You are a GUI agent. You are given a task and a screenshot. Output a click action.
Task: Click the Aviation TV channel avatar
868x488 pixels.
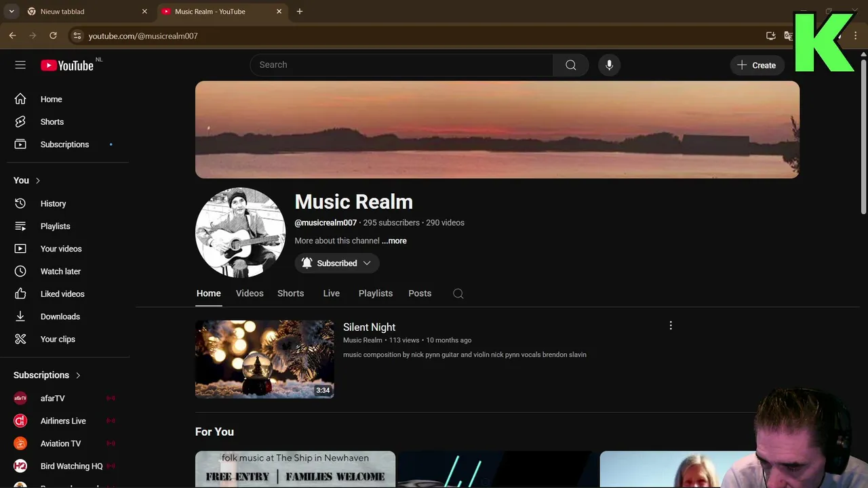[20, 443]
